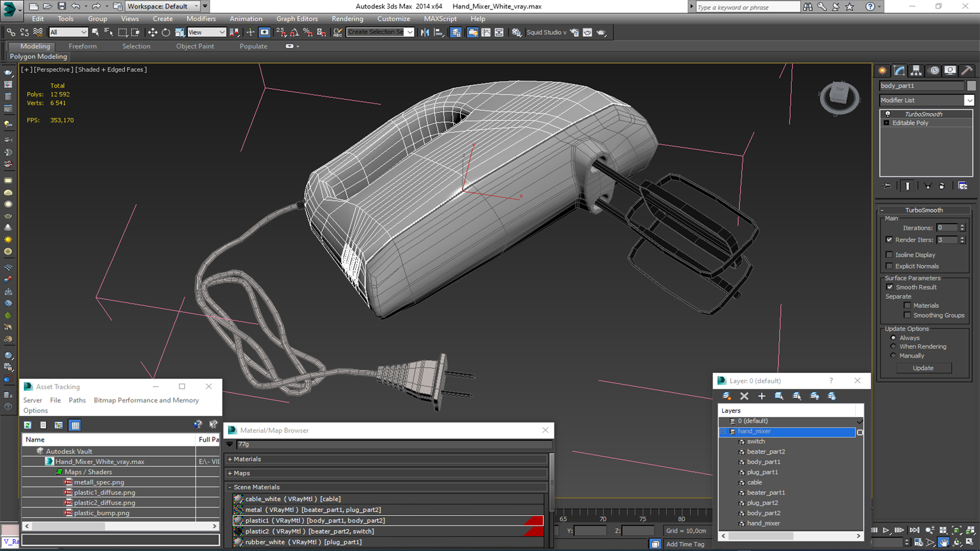This screenshot has width=980, height=551.
Task: Enable Separate by Smoothing Groups checkbox
Action: pos(907,315)
